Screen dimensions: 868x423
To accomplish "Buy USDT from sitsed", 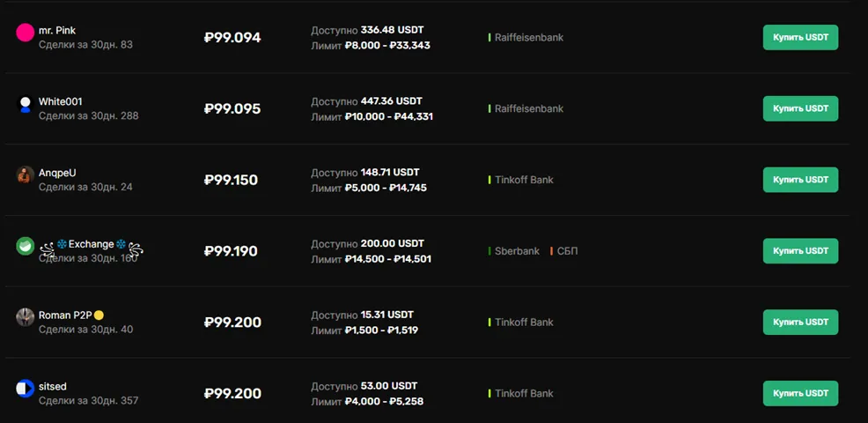I will (800, 393).
